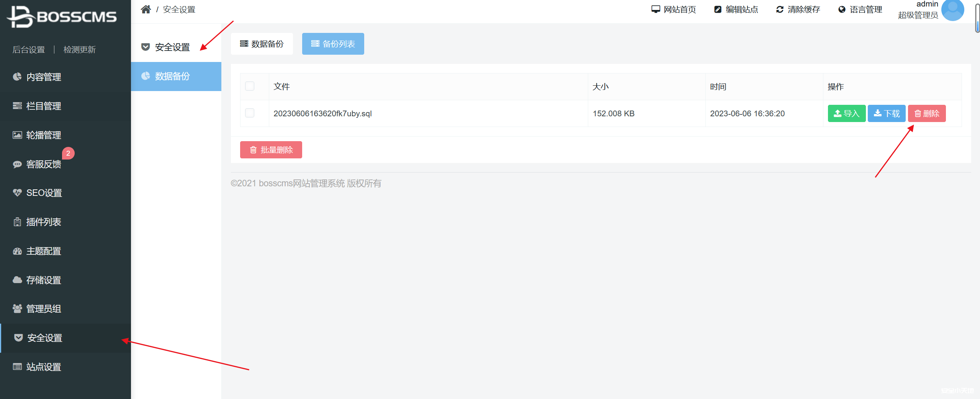Click the 插件列表 building icon
This screenshot has width=980, height=399.
(17, 222)
